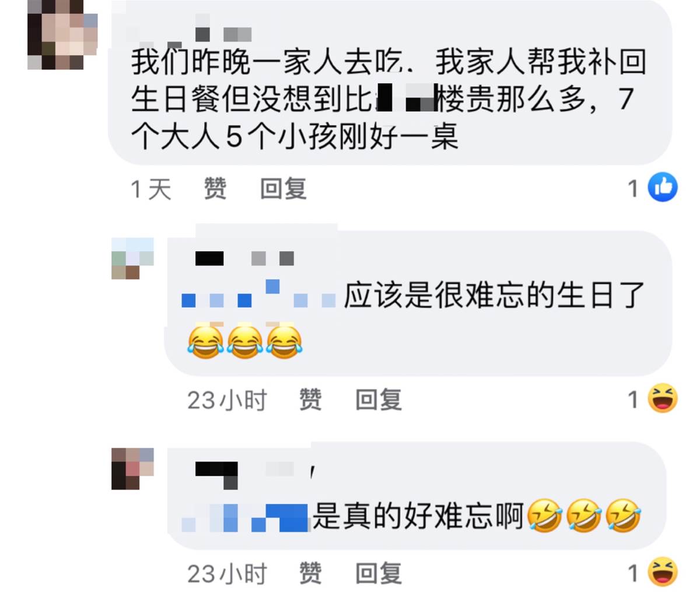Click the 23小时 timestamp on the last reply

coord(227,574)
